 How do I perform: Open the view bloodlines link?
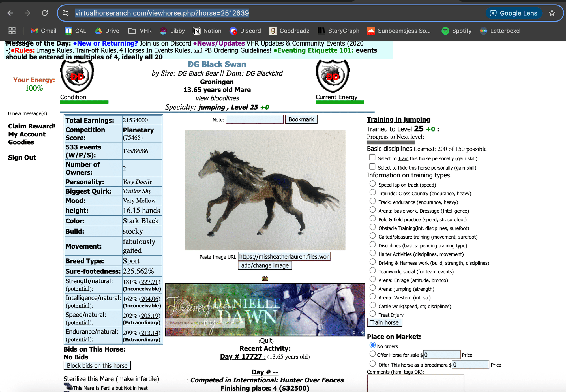click(x=217, y=98)
